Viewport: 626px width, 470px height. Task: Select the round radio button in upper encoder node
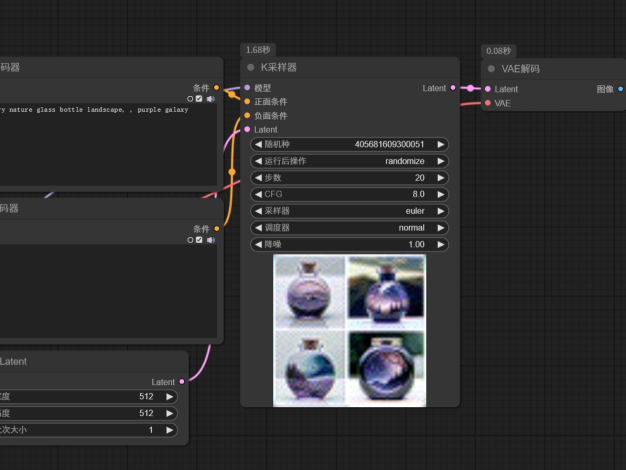(x=190, y=99)
